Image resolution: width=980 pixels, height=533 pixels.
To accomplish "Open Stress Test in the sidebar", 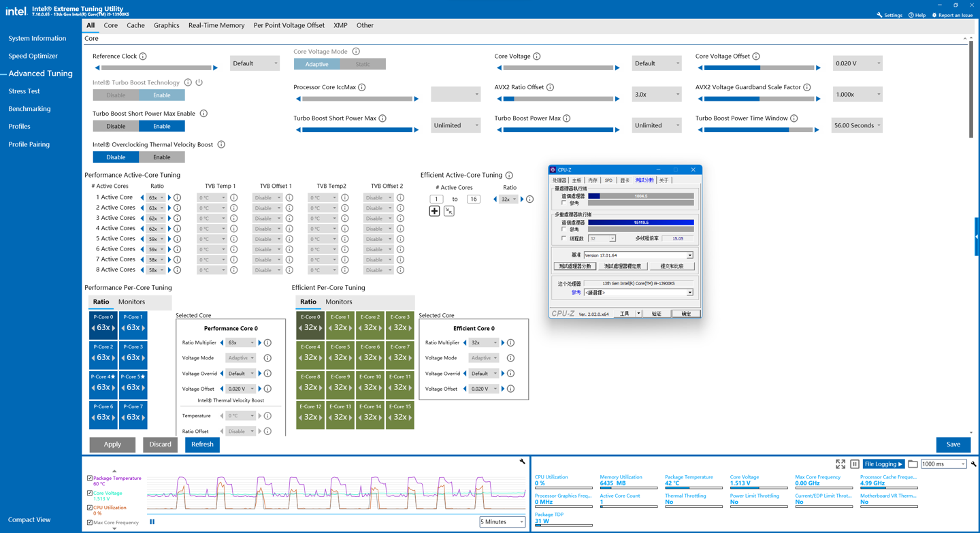I will point(24,91).
